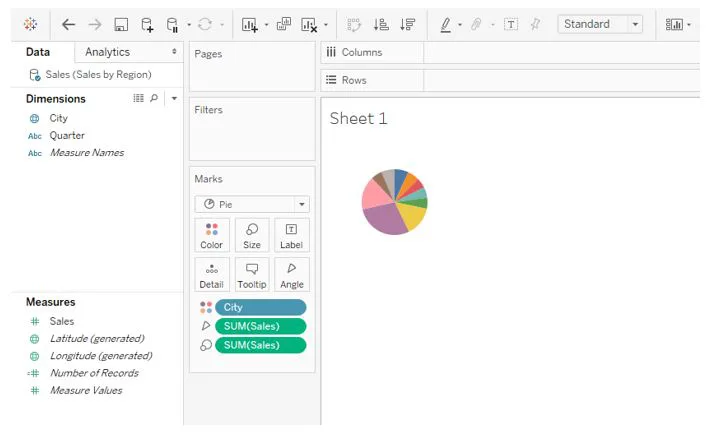Click the Show/Hide Cards icon
712x442 pixels.
tap(674, 24)
